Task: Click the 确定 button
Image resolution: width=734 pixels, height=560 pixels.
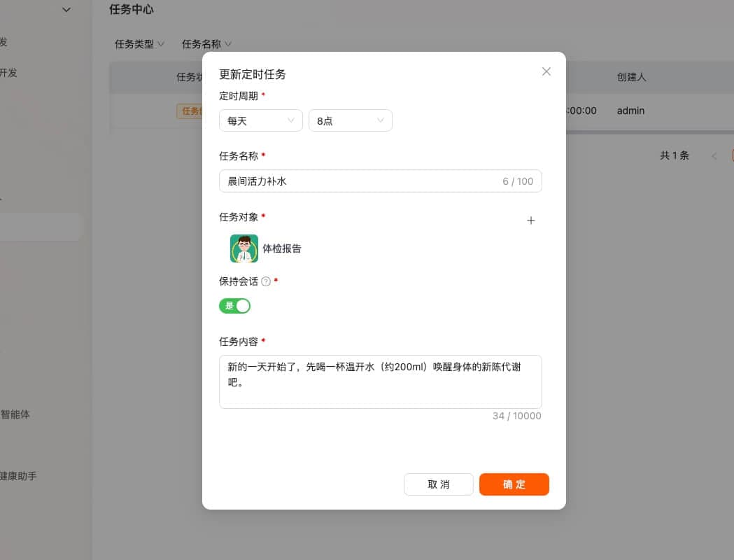Action: (514, 484)
